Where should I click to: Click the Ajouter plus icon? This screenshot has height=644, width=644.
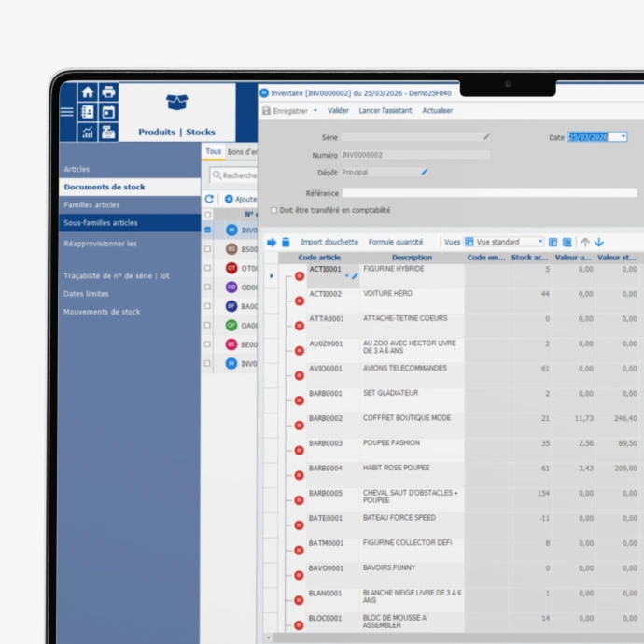pyautogui.click(x=229, y=199)
